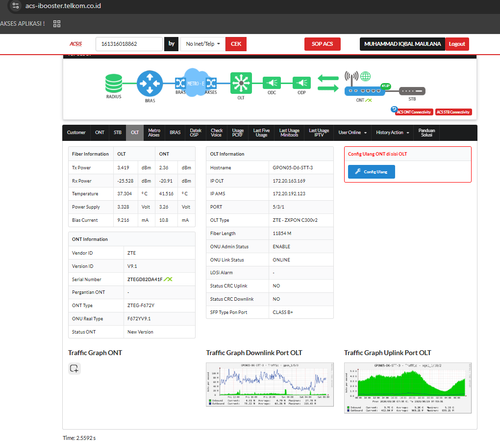Click the ACS STB Connectivity button
Screen dimensions: 500x447
pyautogui.click(x=453, y=112)
